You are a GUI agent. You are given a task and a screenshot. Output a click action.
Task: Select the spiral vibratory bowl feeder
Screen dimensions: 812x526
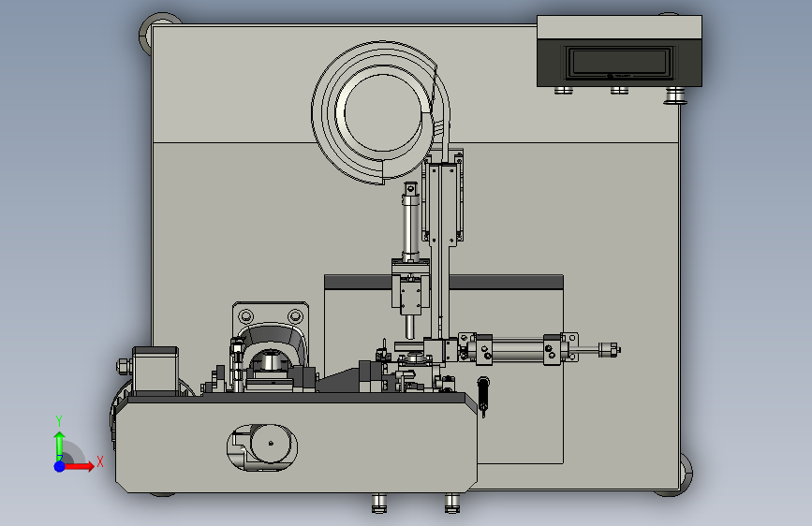pos(380,111)
